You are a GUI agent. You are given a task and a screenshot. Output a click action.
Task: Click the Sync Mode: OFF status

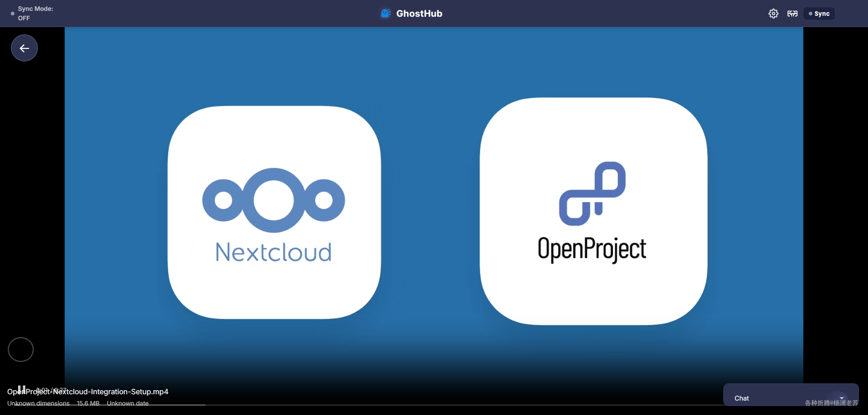click(x=32, y=14)
